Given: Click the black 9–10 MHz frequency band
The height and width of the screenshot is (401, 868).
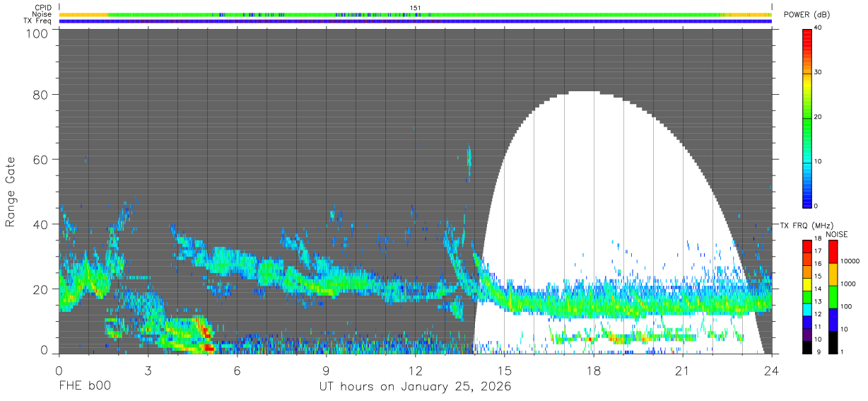Looking at the screenshot, I should 807,347.
